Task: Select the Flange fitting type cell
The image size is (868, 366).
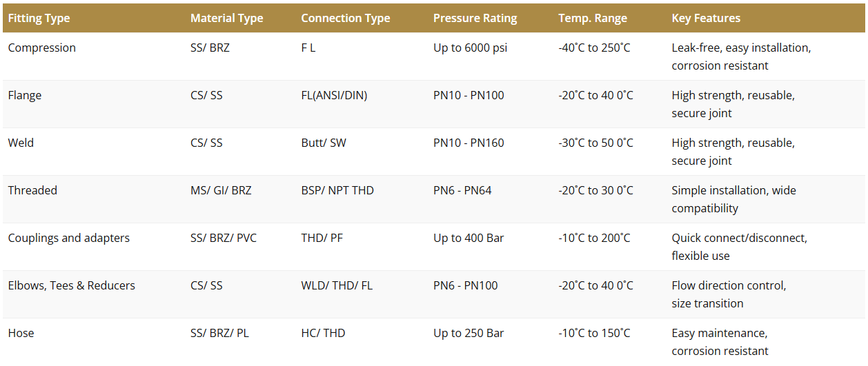Action: point(25,95)
